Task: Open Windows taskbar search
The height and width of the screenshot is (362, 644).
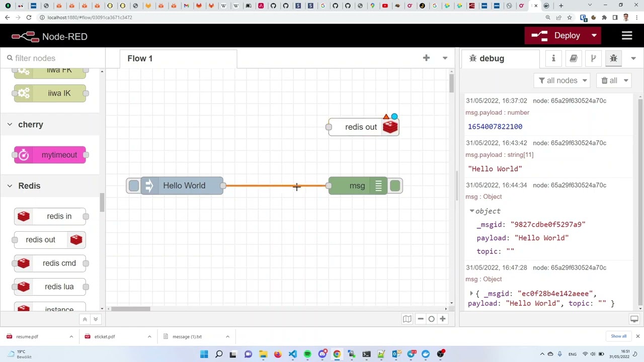Action: point(219,354)
